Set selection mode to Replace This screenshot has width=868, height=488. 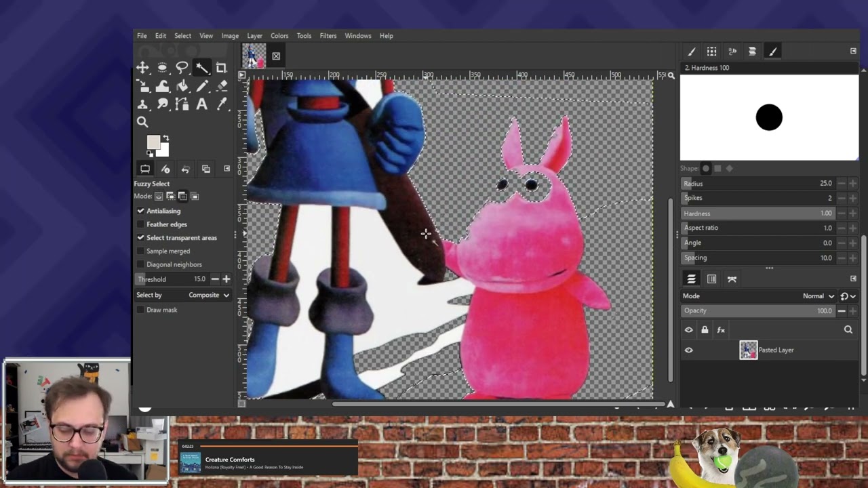[159, 197]
